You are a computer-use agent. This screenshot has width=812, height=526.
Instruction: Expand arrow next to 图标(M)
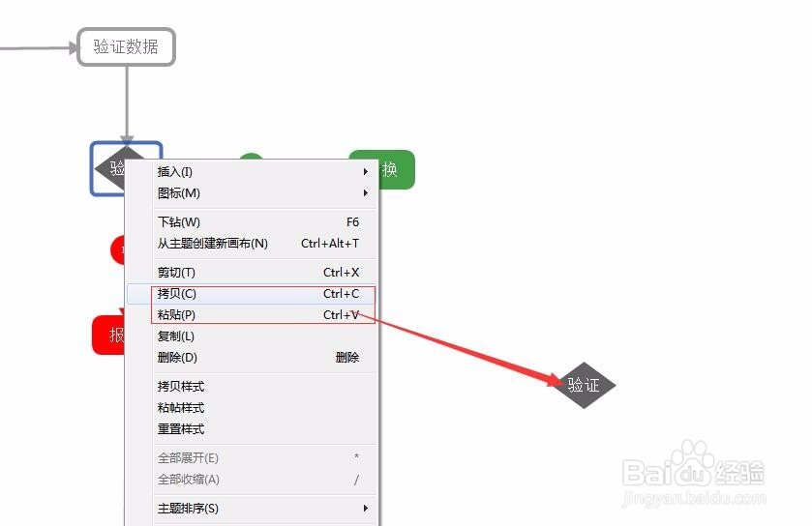(366, 193)
